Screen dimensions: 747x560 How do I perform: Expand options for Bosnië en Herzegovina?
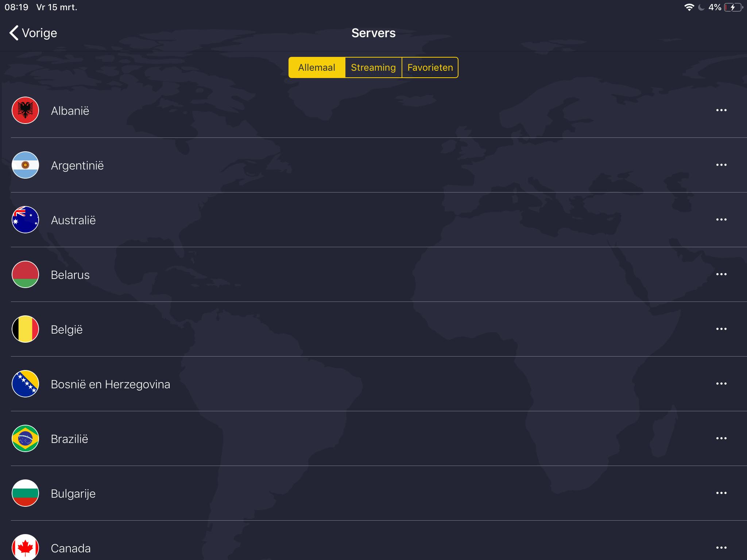click(721, 384)
